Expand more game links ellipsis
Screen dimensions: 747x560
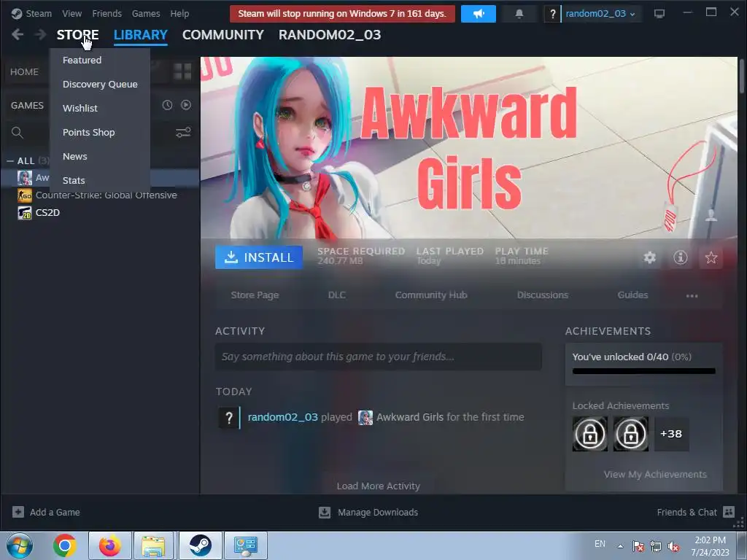(692, 296)
